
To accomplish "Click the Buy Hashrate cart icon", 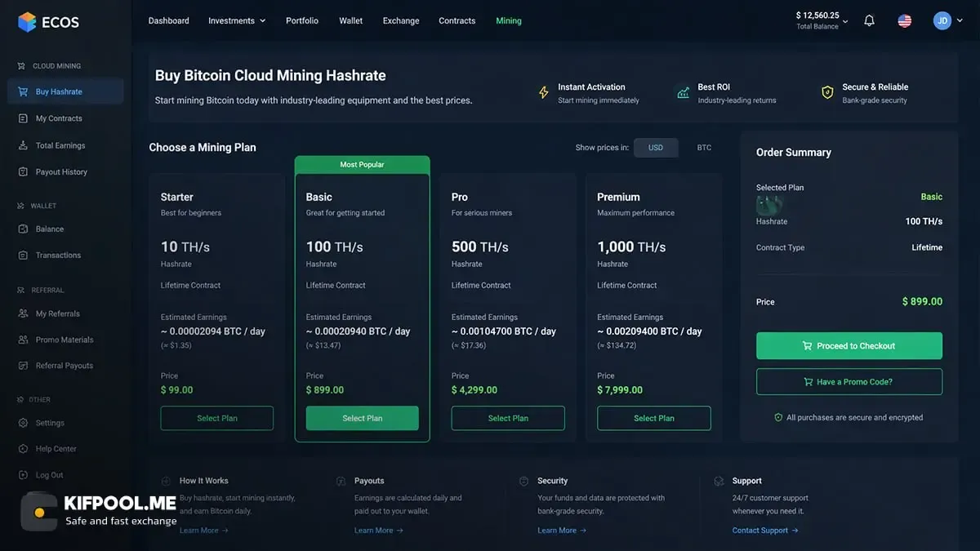I will pos(22,91).
